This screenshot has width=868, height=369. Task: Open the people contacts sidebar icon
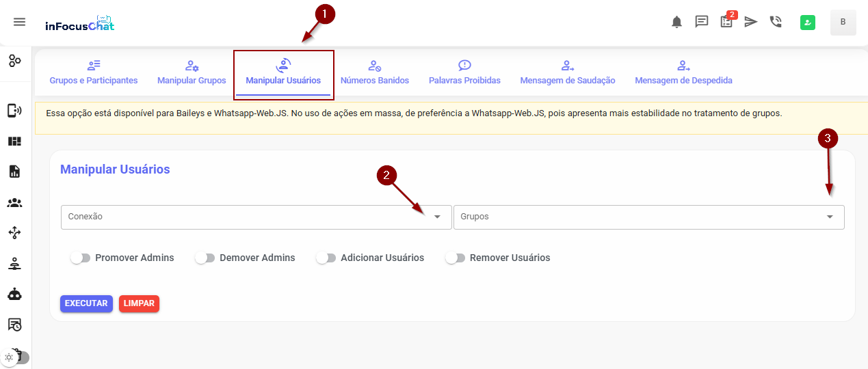pos(14,203)
